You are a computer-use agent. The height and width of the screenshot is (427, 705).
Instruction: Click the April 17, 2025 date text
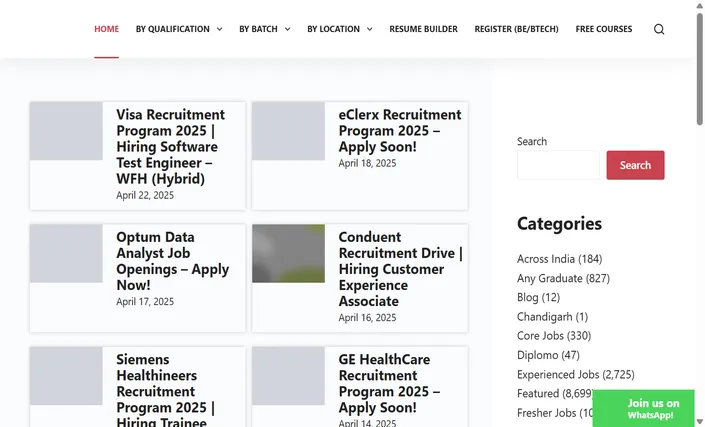[145, 302]
